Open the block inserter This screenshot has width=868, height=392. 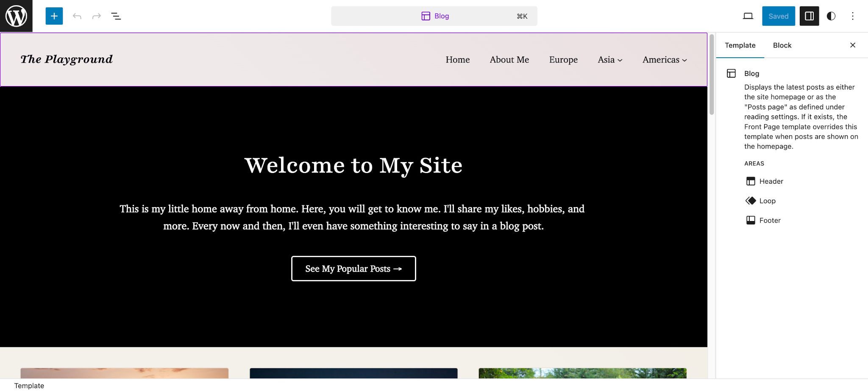pyautogui.click(x=54, y=16)
